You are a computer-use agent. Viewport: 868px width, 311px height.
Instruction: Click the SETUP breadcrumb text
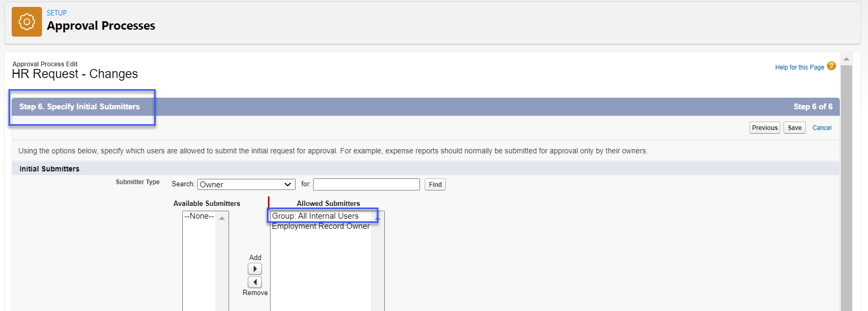[57, 13]
